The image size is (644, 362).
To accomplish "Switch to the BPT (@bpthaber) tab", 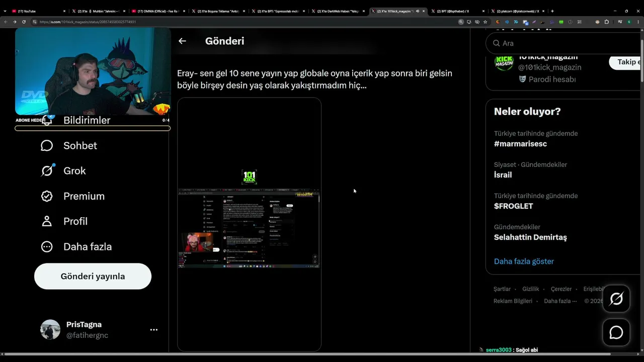I will [x=457, y=11].
